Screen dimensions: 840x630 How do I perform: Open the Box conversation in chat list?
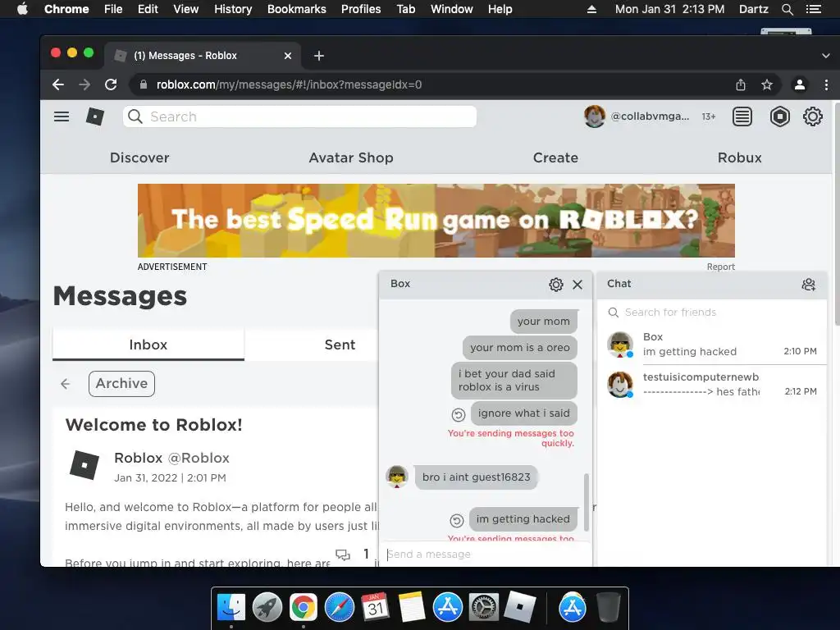click(x=712, y=345)
